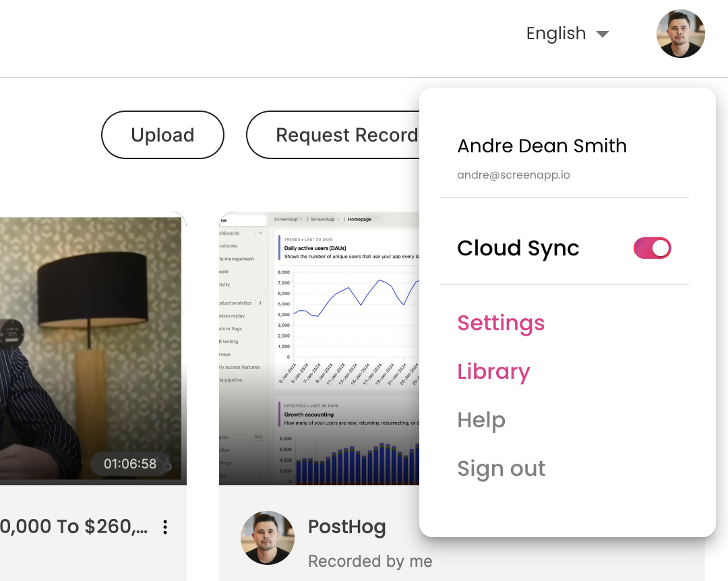Viewport: 728px width, 581px height.
Task: Sign out of the account
Action: click(502, 468)
